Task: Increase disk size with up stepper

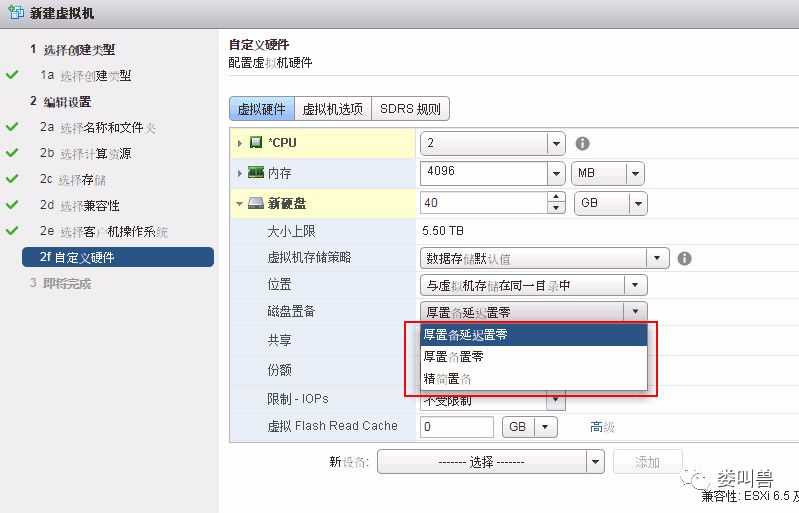Action: 556,198
